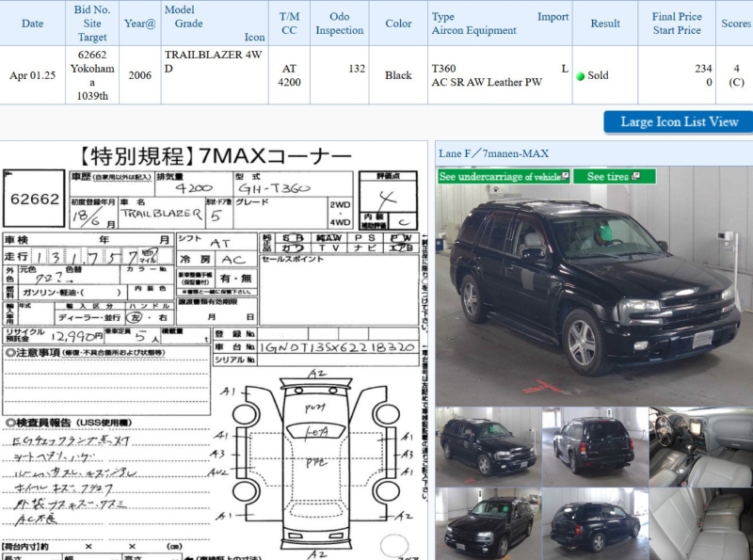Open the See tires link
The height and width of the screenshot is (560, 753).
tap(607, 176)
